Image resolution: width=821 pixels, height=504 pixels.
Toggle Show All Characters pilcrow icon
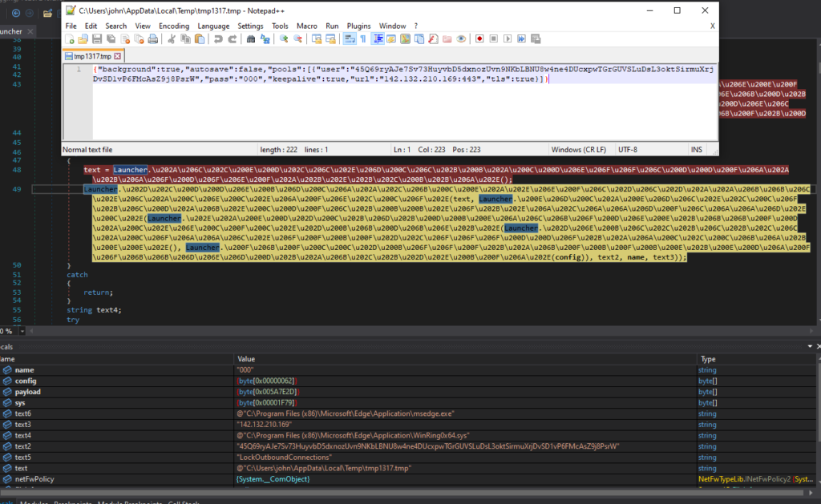pos(363,39)
